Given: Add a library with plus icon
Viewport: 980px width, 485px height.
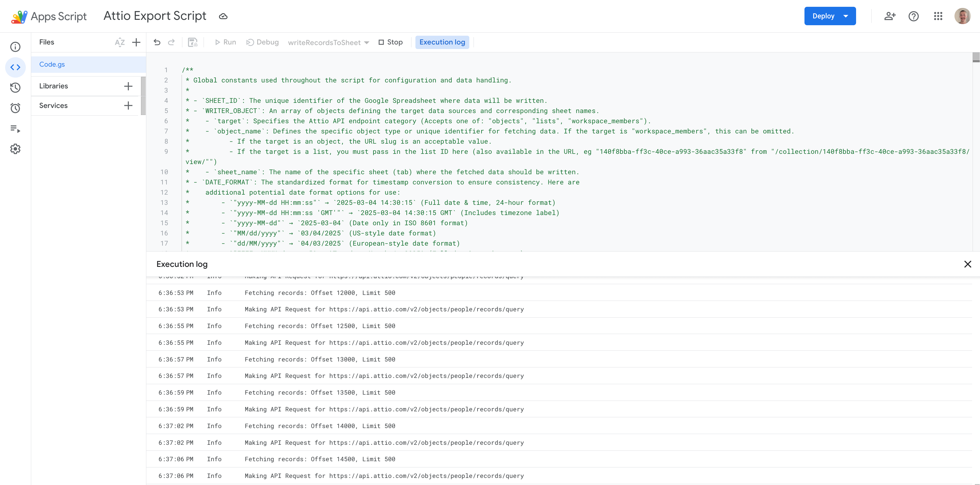Looking at the screenshot, I should (x=128, y=86).
